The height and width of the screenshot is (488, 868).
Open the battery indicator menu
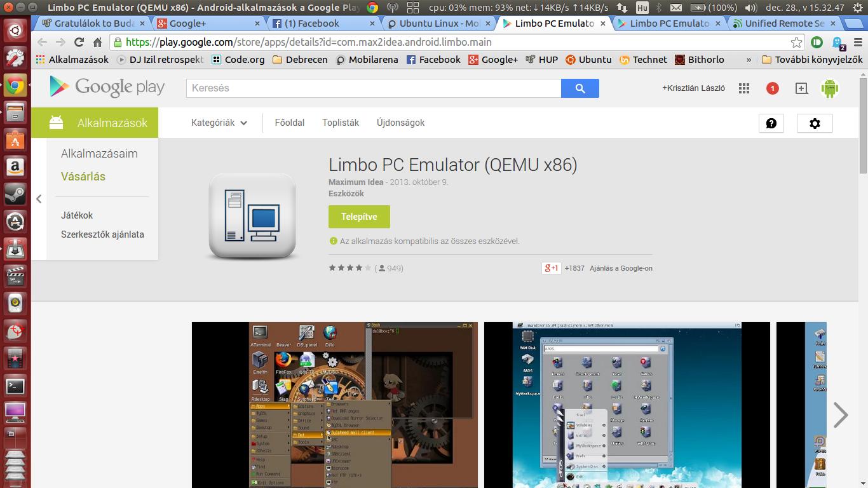[x=713, y=8]
